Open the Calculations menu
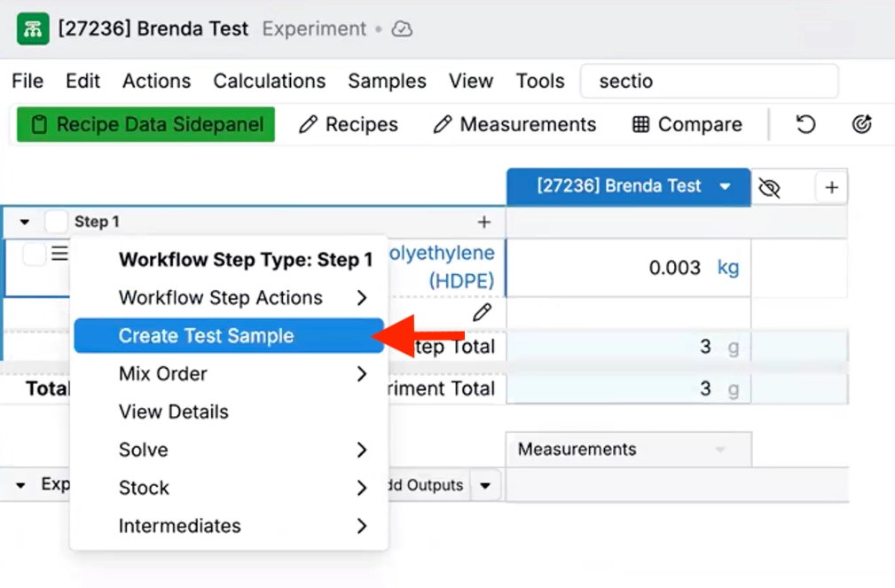 (x=269, y=81)
